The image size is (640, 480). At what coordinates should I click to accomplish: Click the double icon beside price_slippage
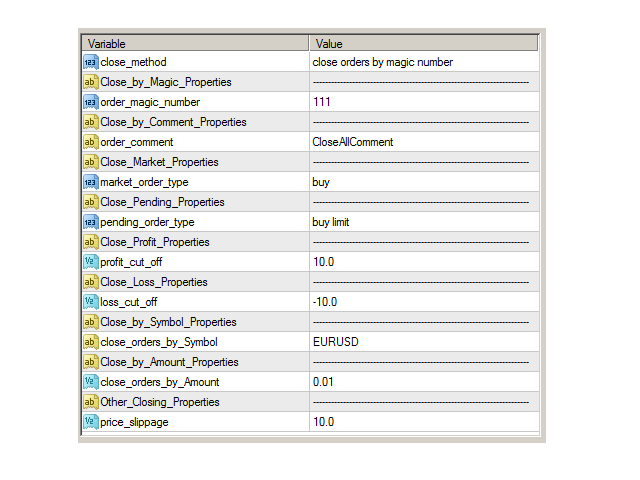click(x=91, y=422)
